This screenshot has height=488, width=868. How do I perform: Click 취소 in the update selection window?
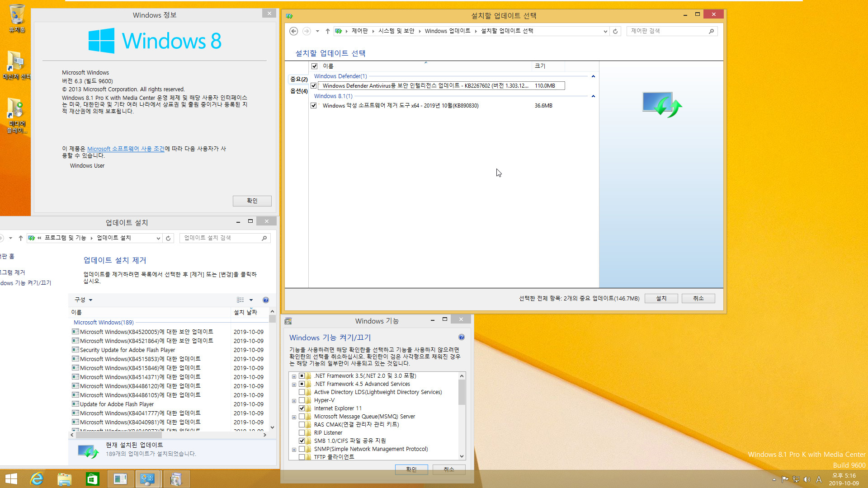698,298
